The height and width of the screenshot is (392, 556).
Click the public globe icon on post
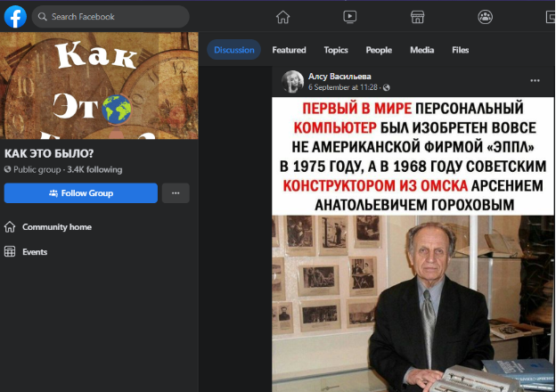[387, 87]
